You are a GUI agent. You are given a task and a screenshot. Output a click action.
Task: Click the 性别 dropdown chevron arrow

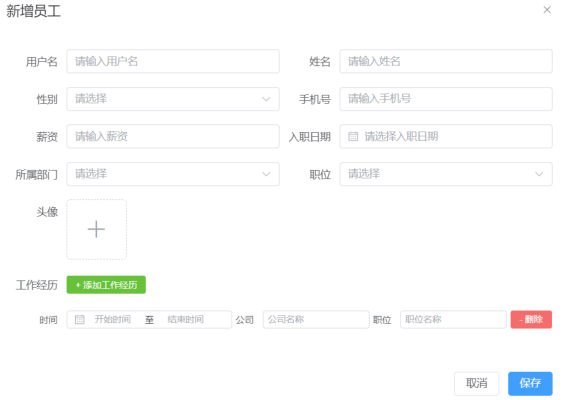pyautogui.click(x=266, y=99)
